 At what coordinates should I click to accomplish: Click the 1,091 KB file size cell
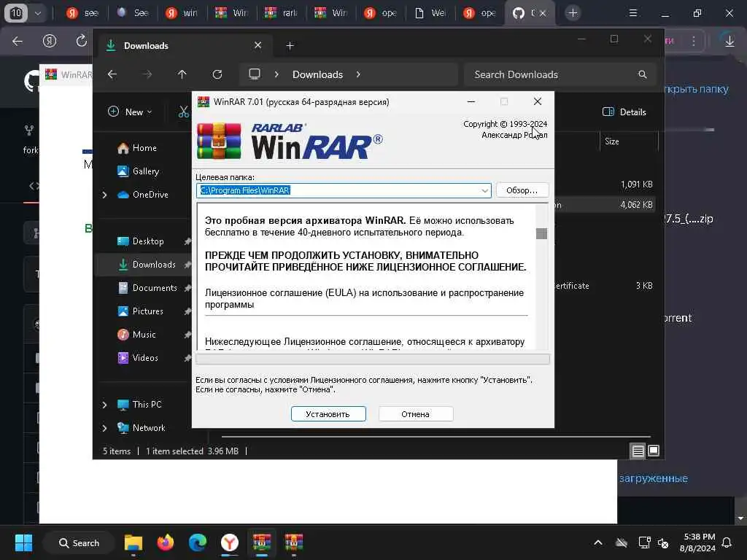tap(636, 184)
